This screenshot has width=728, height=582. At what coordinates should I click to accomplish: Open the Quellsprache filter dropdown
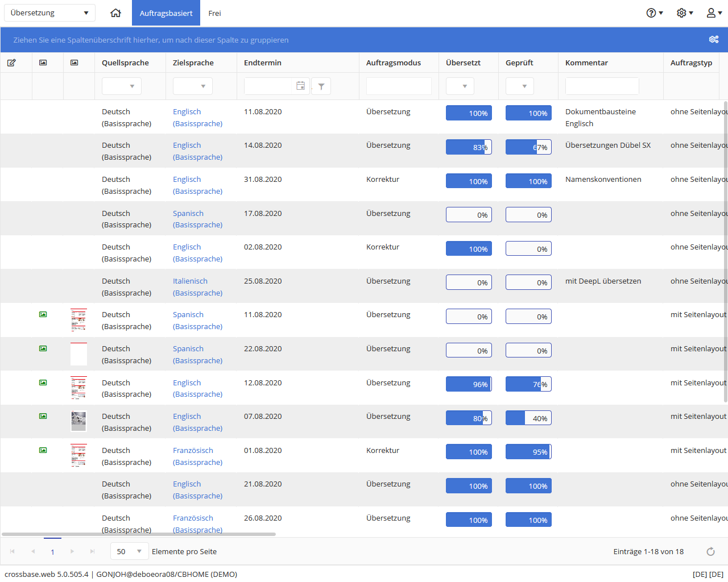click(122, 86)
